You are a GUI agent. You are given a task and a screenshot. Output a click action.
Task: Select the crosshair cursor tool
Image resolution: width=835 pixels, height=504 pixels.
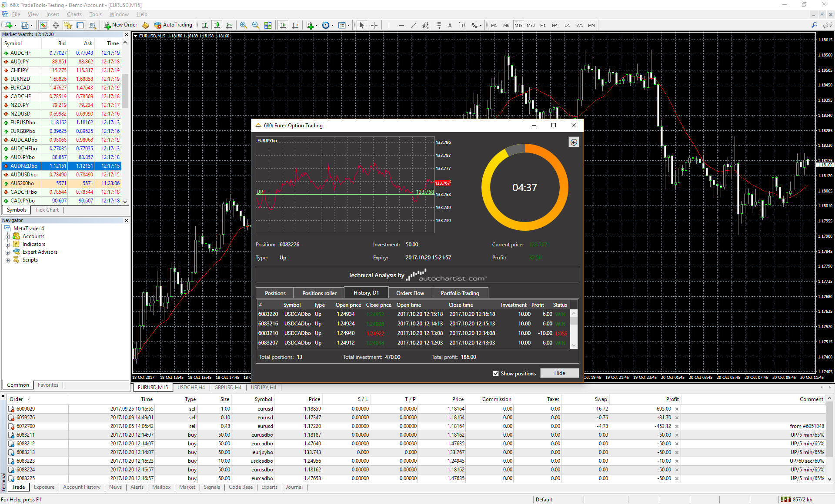(x=374, y=26)
